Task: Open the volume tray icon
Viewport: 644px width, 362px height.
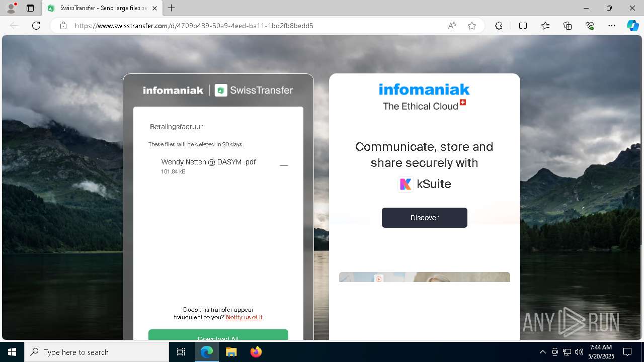Action: (579, 352)
